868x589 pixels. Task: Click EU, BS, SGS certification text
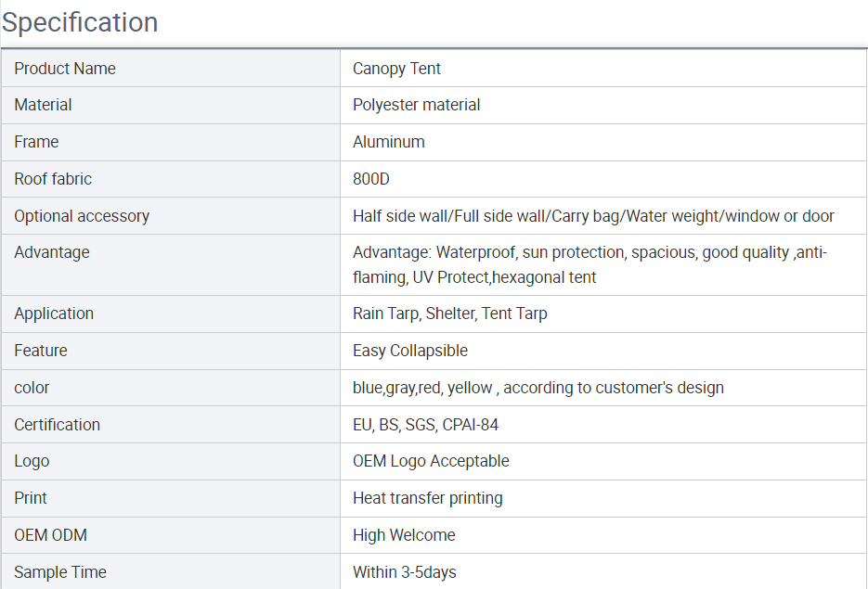tap(425, 425)
